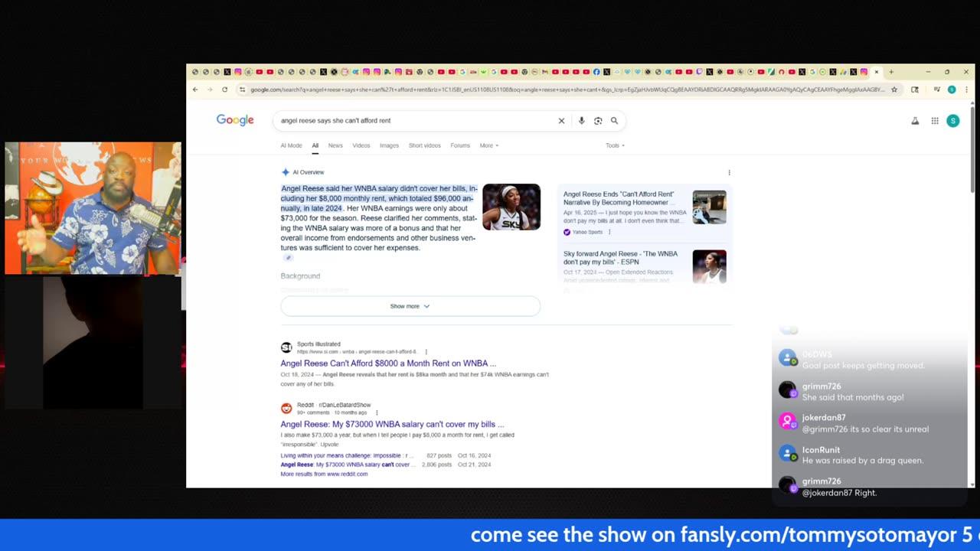Select the All results tab
The width and height of the screenshot is (980, 551).
pos(315,145)
